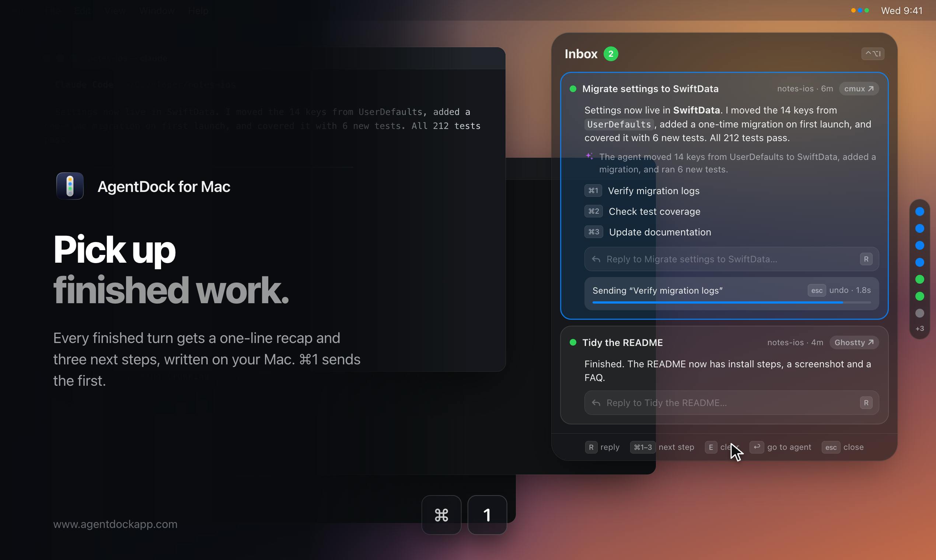Open the Tidy the README card title

(622, 342)
